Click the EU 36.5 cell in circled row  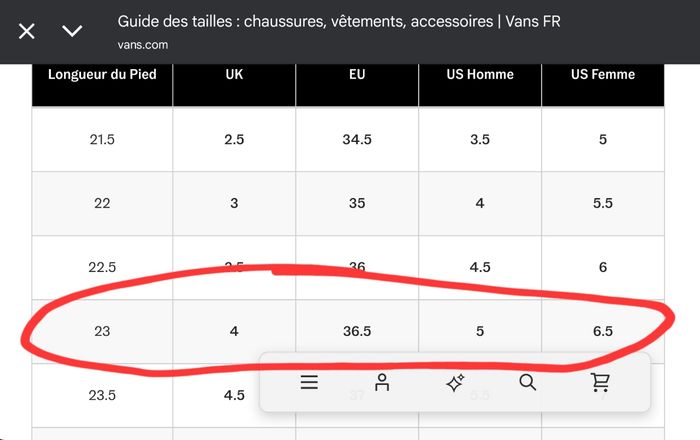357,331
